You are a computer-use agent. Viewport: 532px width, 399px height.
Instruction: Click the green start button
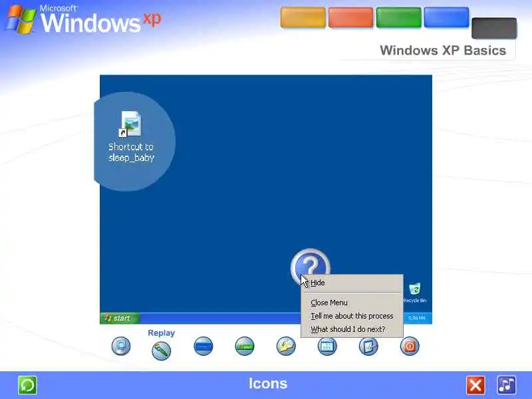120,318
